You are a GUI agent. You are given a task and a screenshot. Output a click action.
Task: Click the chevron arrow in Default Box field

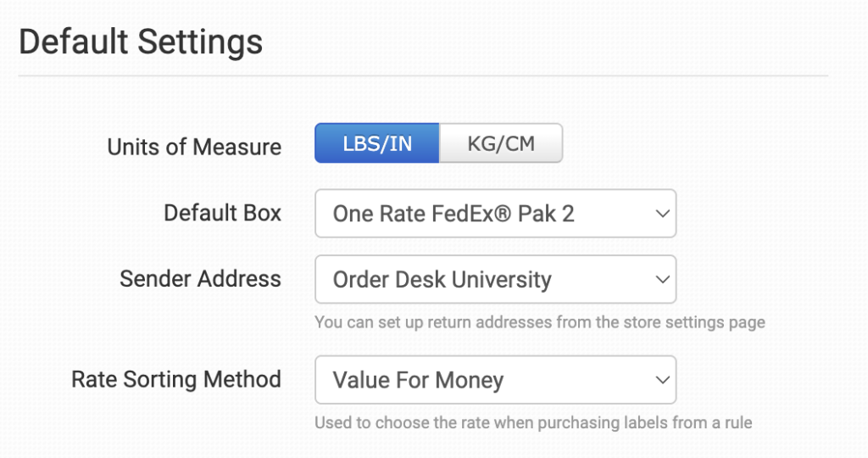663,213
